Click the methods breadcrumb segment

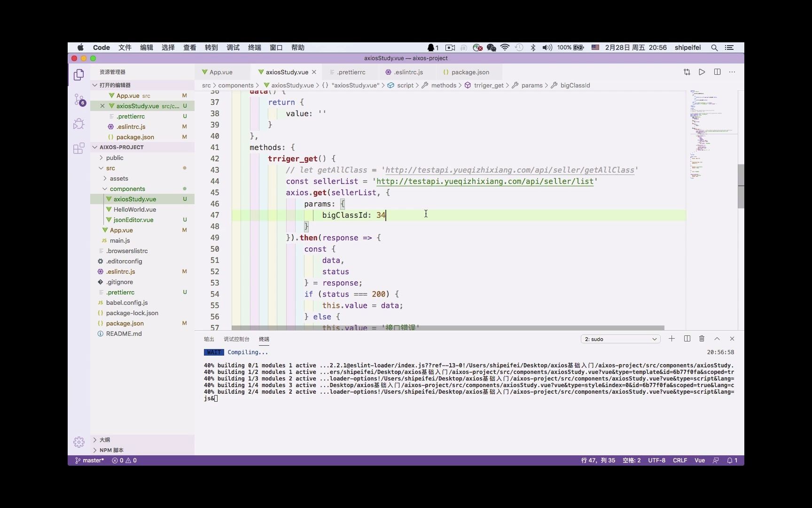pos(444,85)
